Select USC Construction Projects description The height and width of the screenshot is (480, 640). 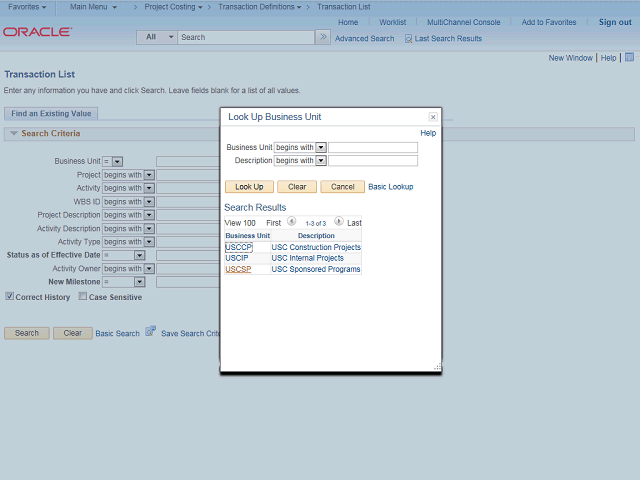[316, 247]
